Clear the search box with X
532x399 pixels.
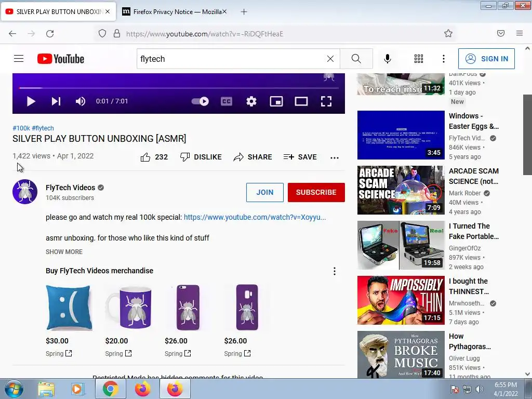(x=330, y=59)
